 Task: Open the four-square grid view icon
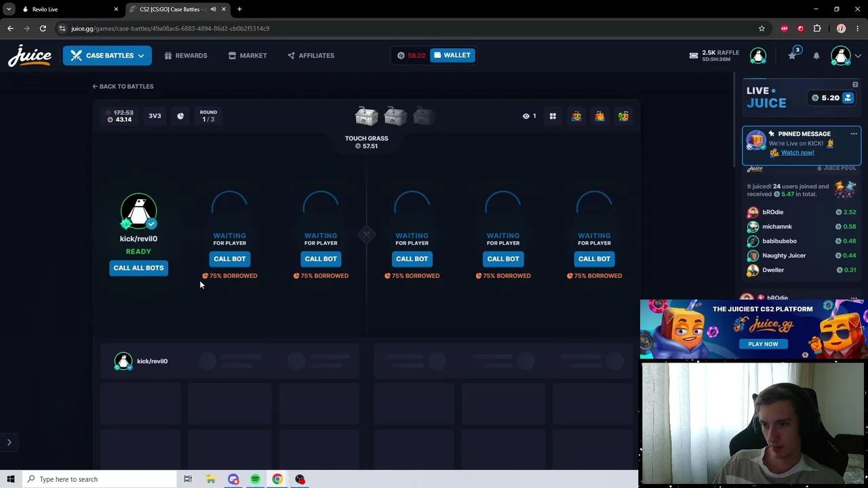pyautogui.click(x=553, y=117)
